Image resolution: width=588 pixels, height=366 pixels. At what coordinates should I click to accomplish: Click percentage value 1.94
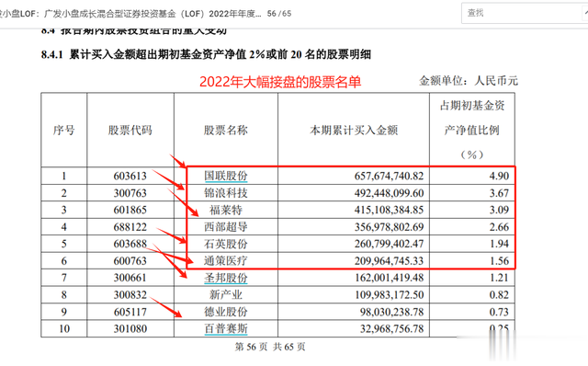click(x=499, y=244)
